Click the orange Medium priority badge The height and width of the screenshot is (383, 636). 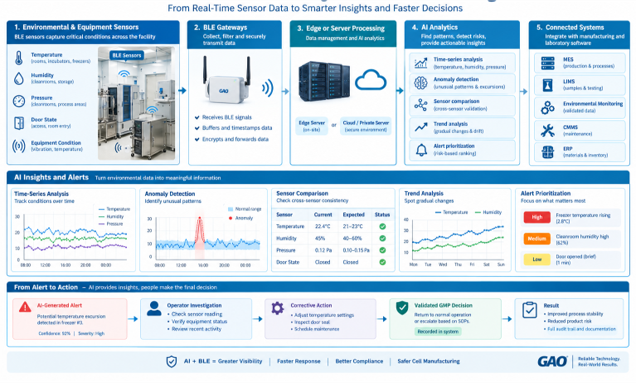(x=537, y=239)
